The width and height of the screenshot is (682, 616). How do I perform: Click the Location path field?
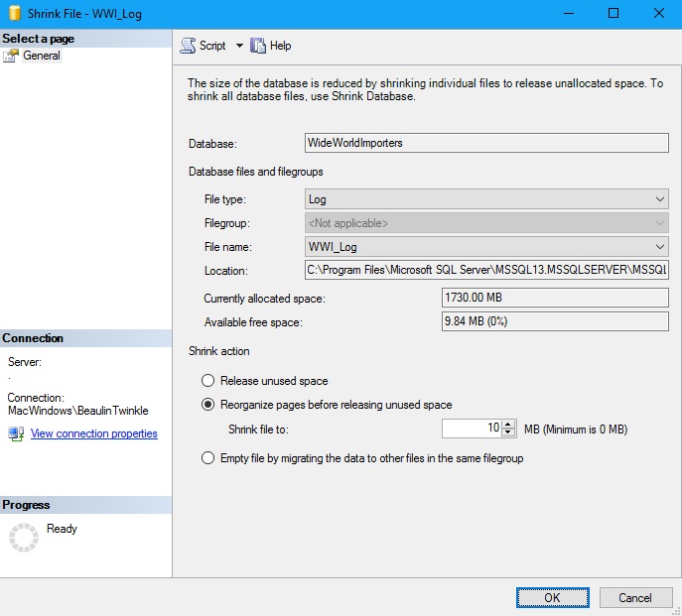click(x=486, y=270)
